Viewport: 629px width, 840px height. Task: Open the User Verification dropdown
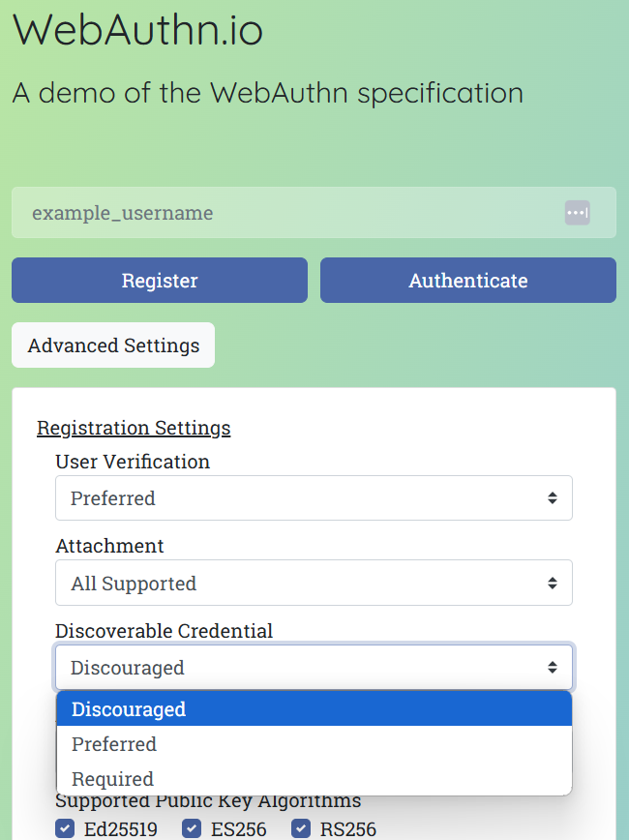[x=314, y=497]
